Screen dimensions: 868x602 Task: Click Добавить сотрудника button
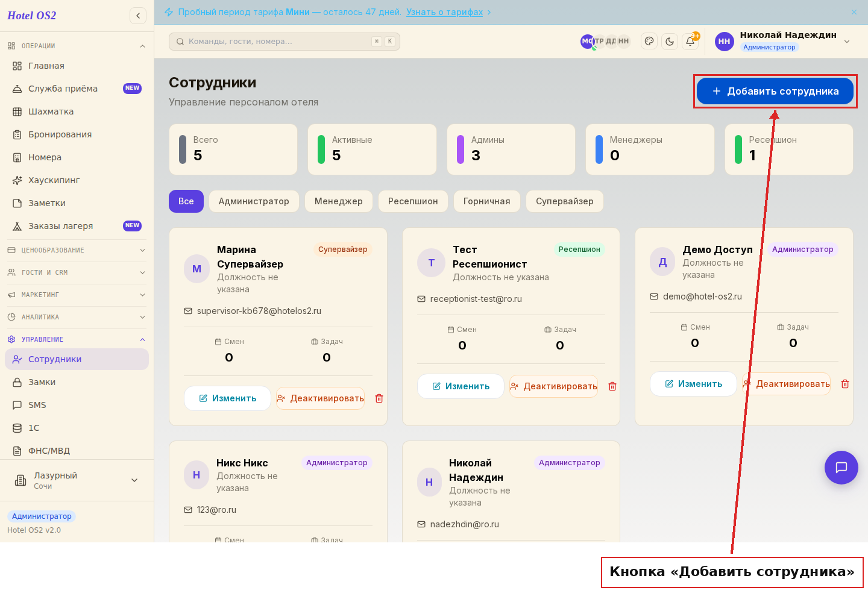pos(775,91)
